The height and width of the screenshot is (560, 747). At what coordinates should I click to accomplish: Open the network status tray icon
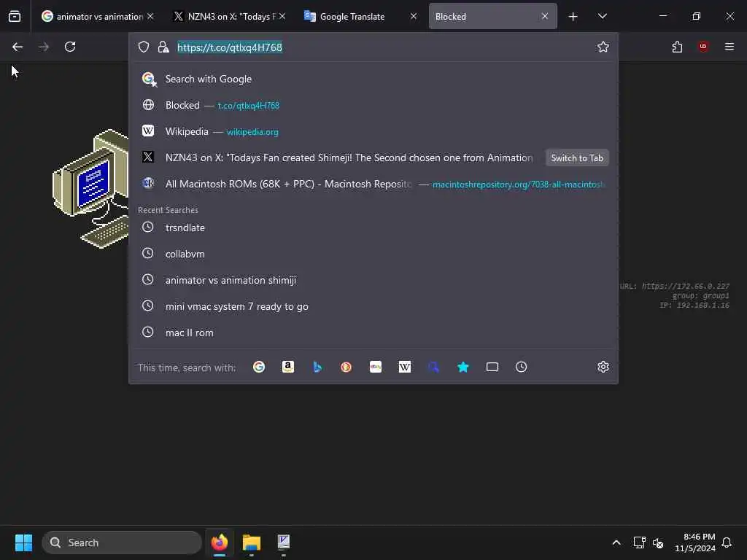coord(639,542)
